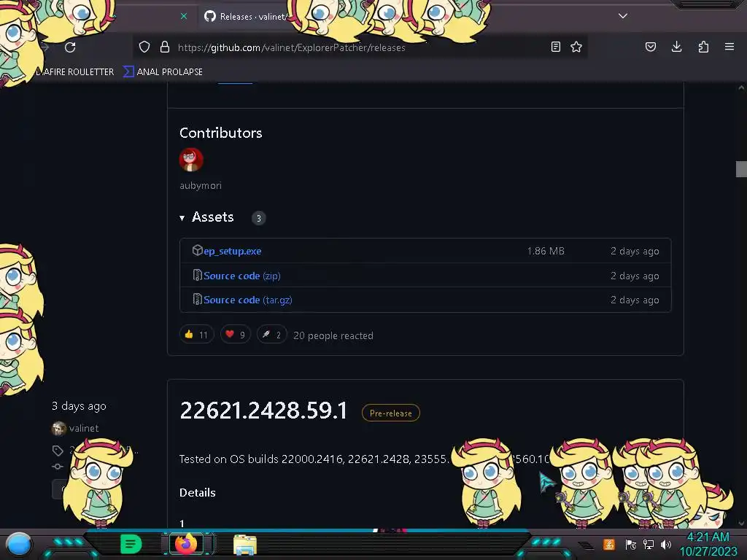Open the tracking protection shield icon
Screen dimensions: 747x560
coord(144,47)
